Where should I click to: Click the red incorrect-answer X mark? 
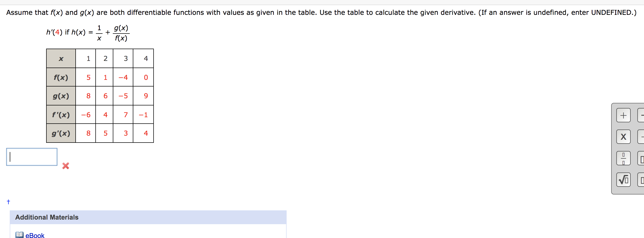tap(65, 166)
